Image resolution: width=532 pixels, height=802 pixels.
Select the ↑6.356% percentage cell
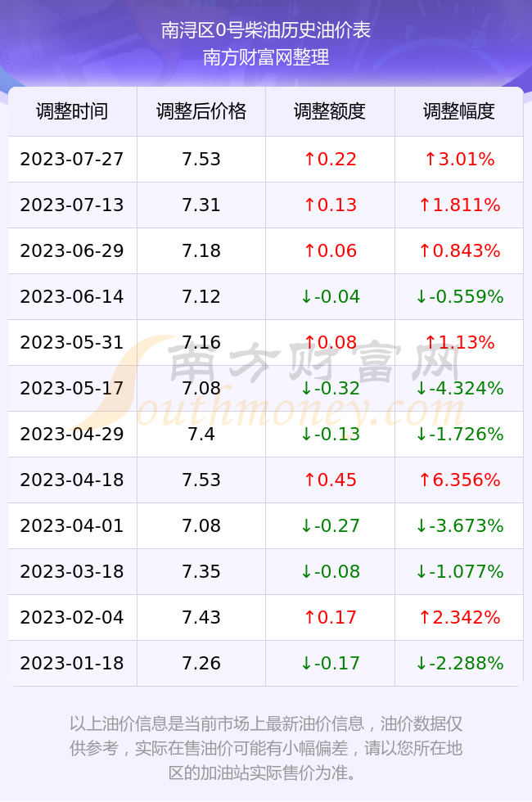tap(459, 480)
